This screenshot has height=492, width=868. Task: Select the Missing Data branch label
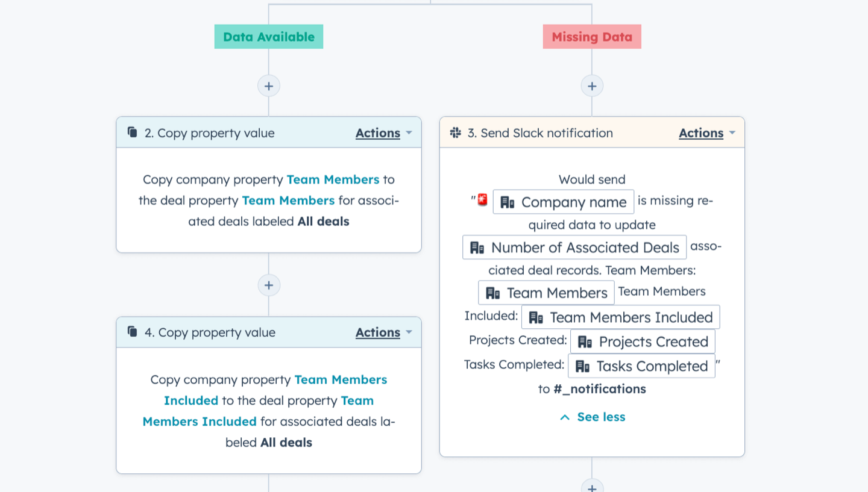592,37
